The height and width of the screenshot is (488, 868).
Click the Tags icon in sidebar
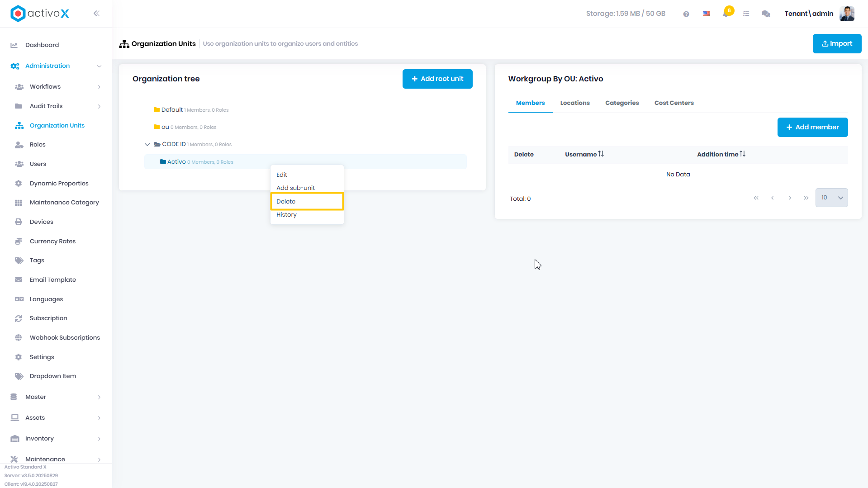coord(19,261)
